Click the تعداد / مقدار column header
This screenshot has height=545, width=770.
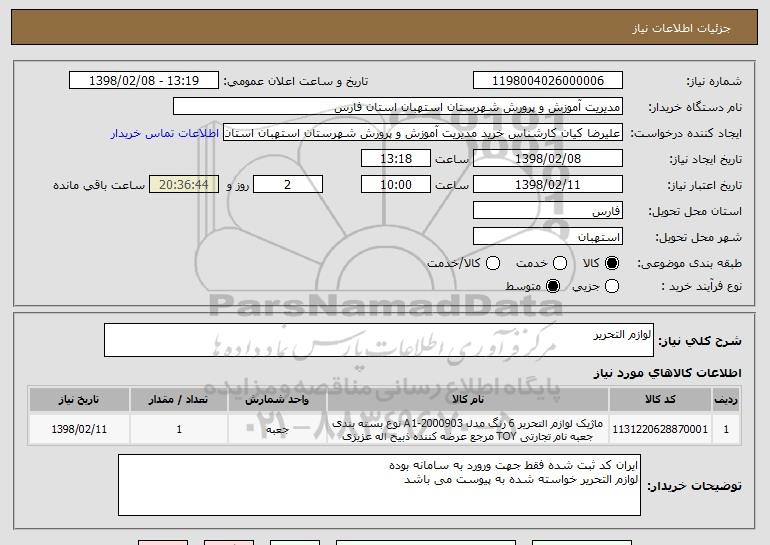tap(178, 400)
